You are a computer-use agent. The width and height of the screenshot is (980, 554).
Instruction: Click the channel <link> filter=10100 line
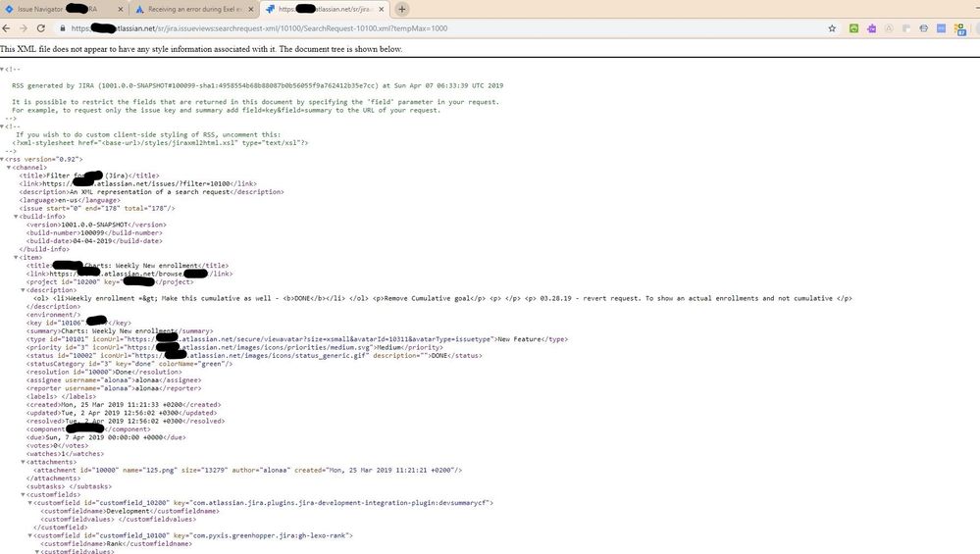click(138, 183)
